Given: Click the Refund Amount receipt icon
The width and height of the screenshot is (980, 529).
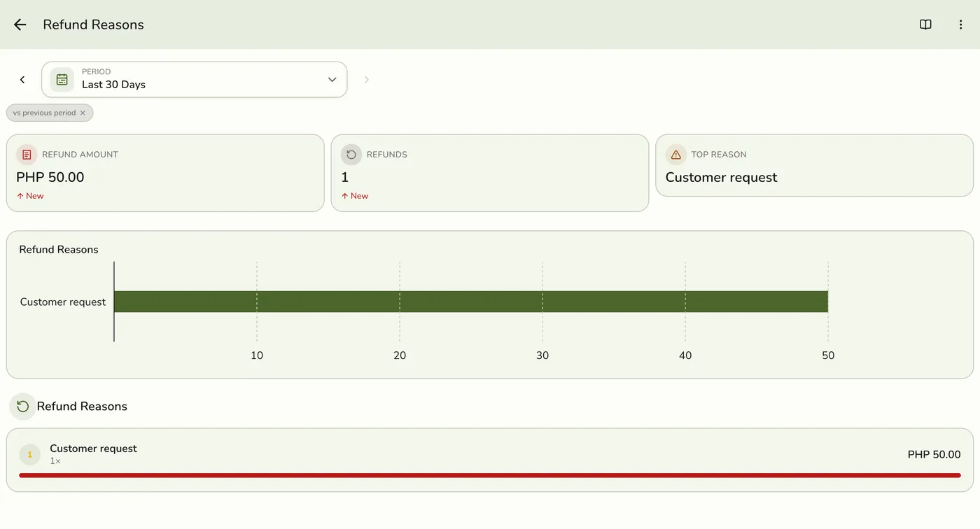Looking at the screenshot, I should (27, 155).
